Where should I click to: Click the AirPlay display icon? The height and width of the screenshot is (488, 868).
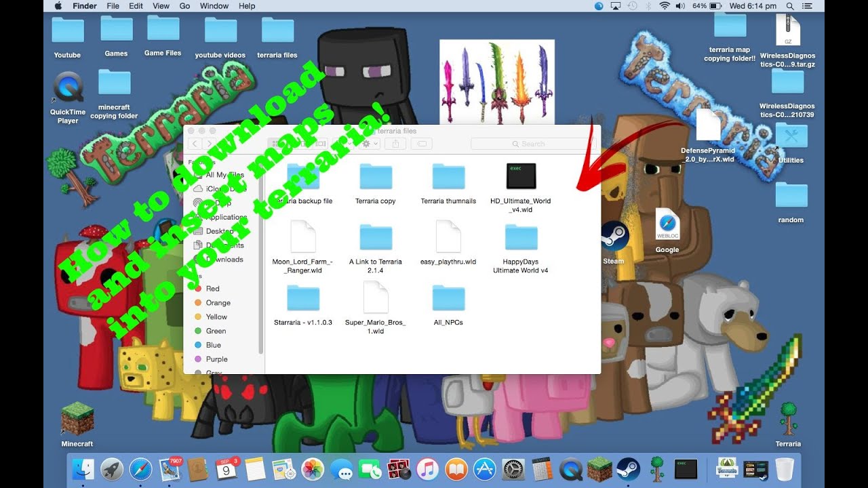tap(616, 6)
